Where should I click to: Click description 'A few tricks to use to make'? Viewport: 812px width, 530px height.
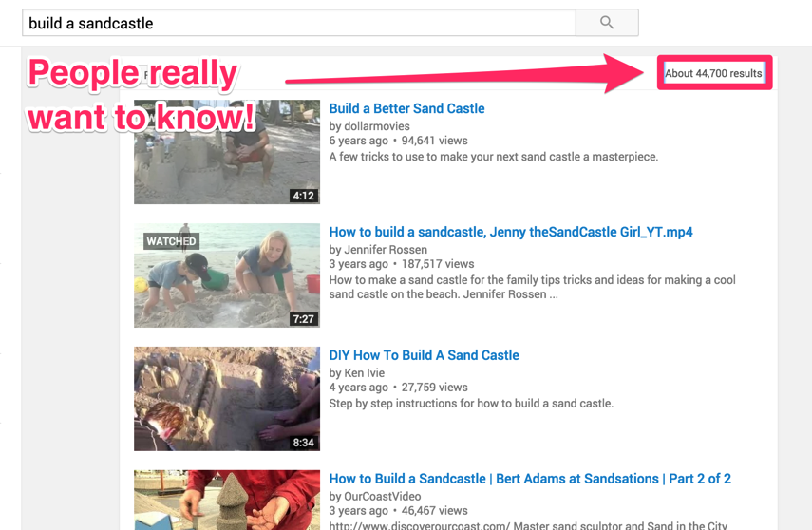(x=494, y=157)
